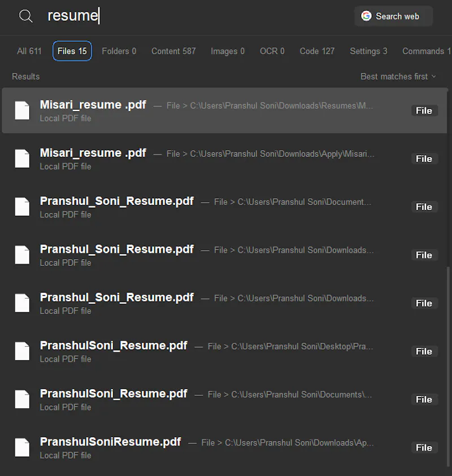Open PranshulSoni_Resume.pdf on Desktop
Screen dimensions: 452x476
coord(224,351)
